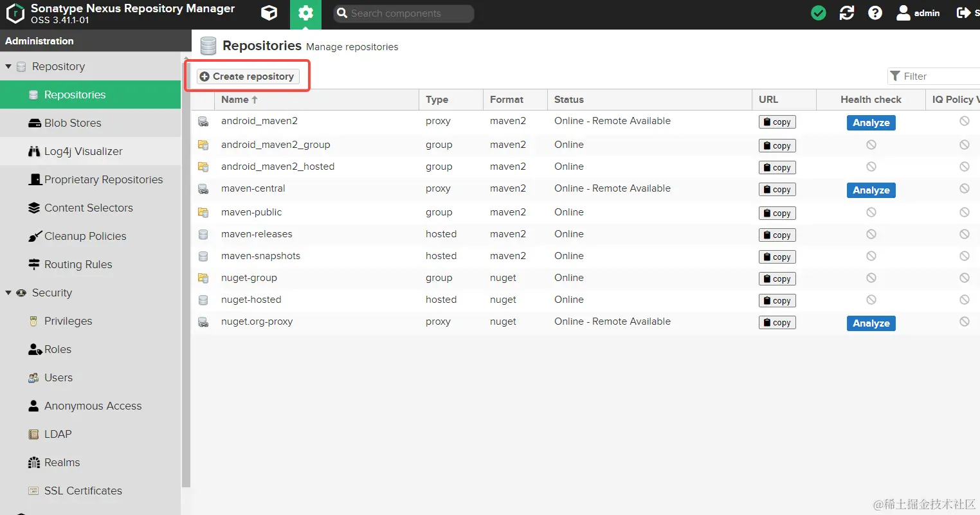Image resolution: width=980 pixels, height=515 pixels.
Task: Collapse the Security tree section
Action: click(x=8, y=293)
